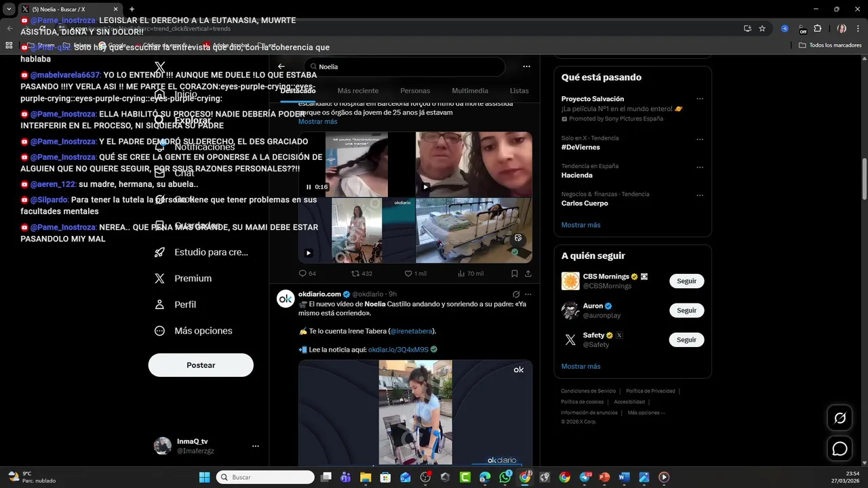The width and height of the screenshot is (868, 488).
Task: Go back with the arrow beside search box
Action: pyautogui.click(x=281, y=66)
